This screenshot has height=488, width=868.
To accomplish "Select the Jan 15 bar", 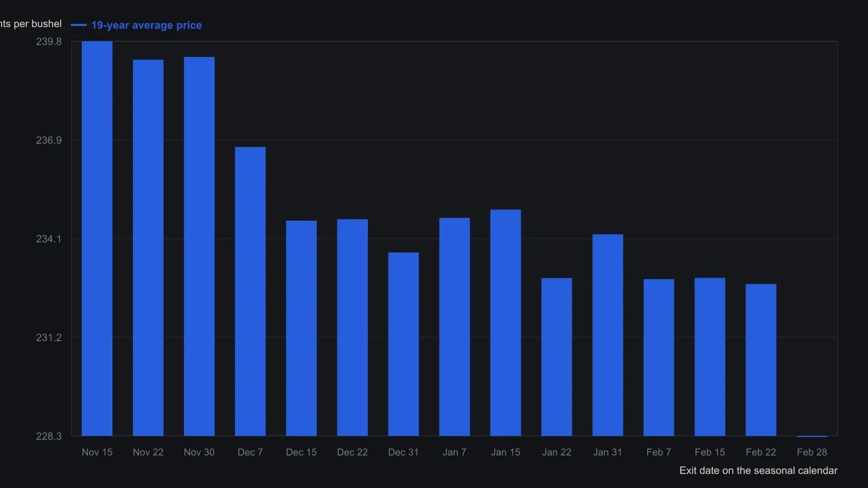I will coord(505,323).
